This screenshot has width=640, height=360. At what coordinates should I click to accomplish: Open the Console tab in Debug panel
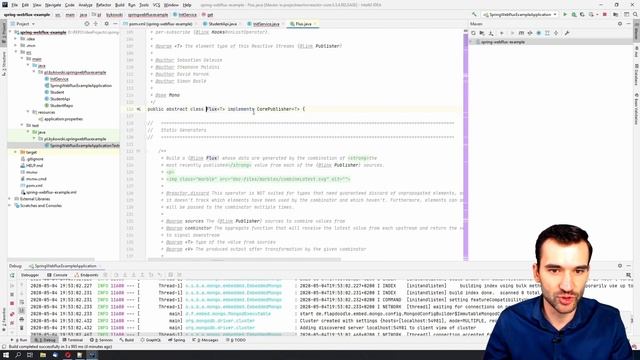57,276
